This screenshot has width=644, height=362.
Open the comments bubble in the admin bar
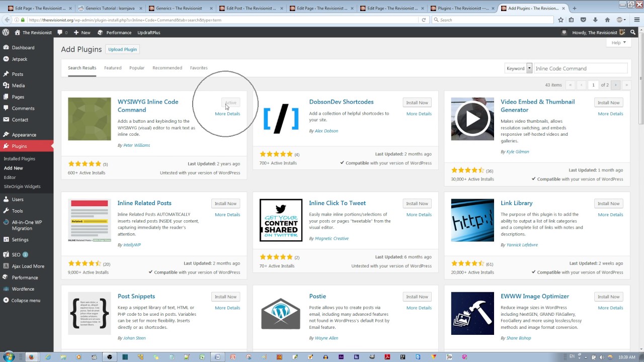tap(60, 32)
